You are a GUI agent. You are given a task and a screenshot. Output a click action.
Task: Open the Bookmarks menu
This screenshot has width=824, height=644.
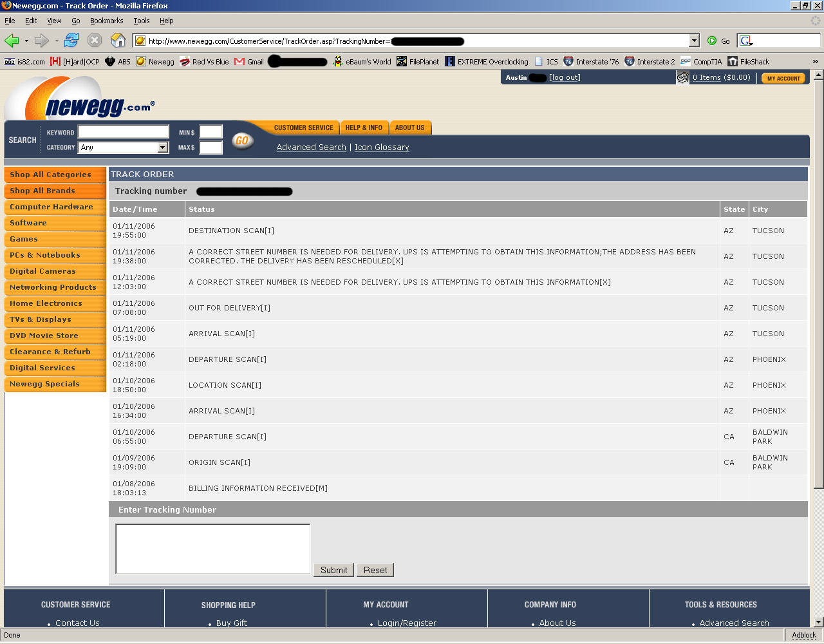pos(106,21)
